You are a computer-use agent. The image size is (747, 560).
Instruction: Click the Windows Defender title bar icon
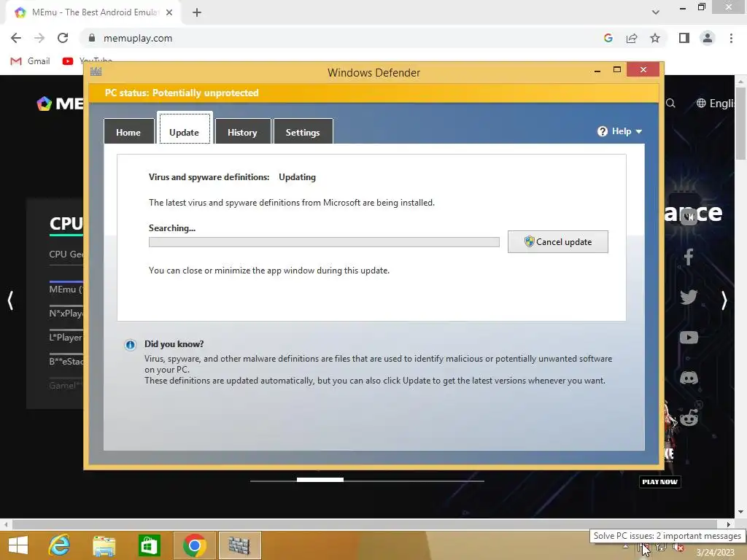[x=96, y=72]
